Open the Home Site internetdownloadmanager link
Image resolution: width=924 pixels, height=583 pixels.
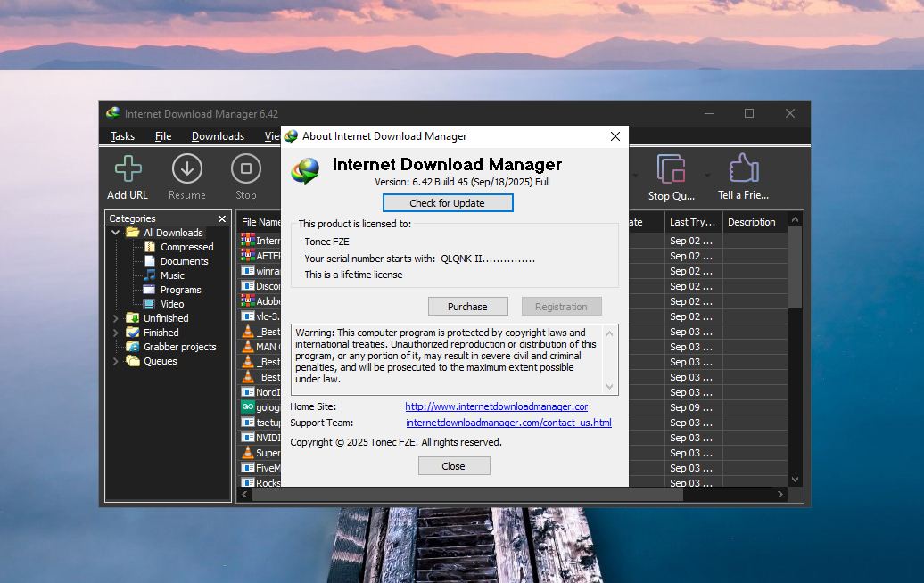coord(496,406)
